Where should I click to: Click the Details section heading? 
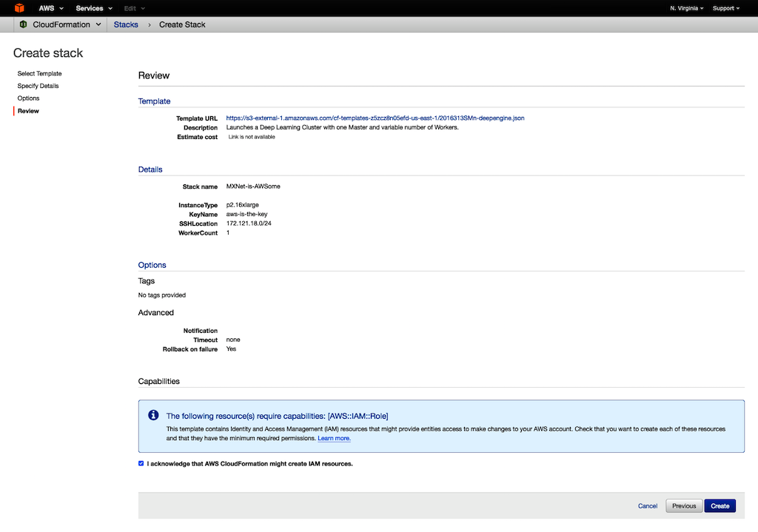pos(150,169)
